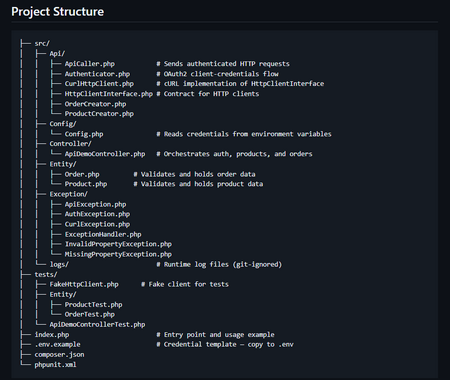Viewport: 450px width, 380px height.
Task: Select 'FakeHttpClient.php' file name
Action: (x=84, y=284)
